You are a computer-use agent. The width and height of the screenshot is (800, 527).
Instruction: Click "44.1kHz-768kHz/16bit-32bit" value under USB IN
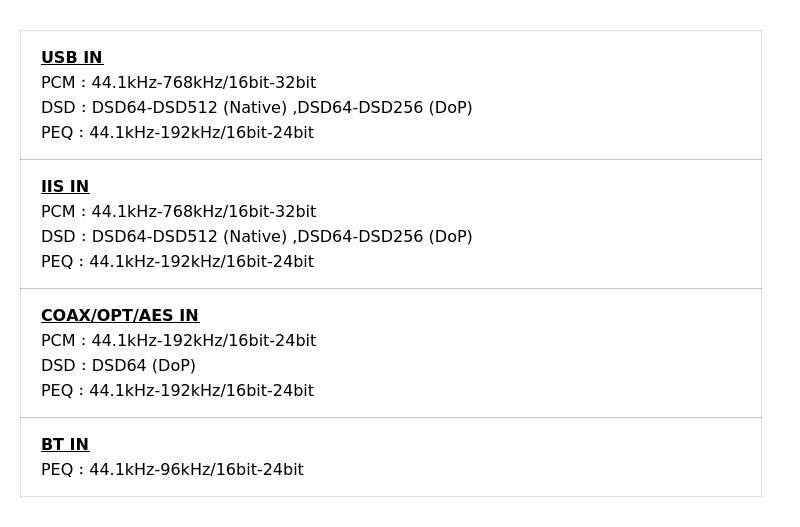(x=204, y=83)
